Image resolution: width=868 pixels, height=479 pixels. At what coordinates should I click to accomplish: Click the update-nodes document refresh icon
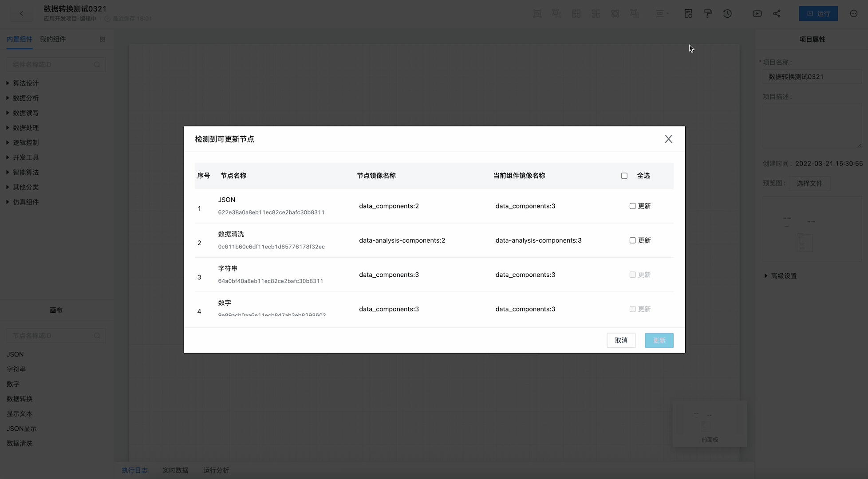point(688,14)
